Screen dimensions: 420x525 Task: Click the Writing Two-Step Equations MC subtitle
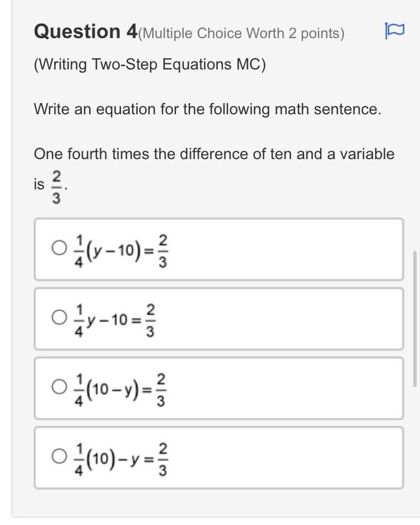click(150, 64)
